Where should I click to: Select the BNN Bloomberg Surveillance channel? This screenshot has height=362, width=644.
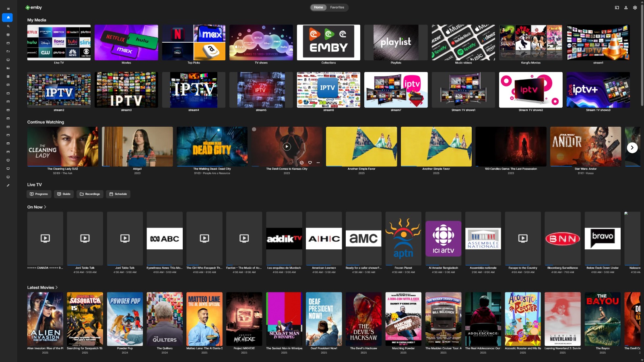point(563,239)
